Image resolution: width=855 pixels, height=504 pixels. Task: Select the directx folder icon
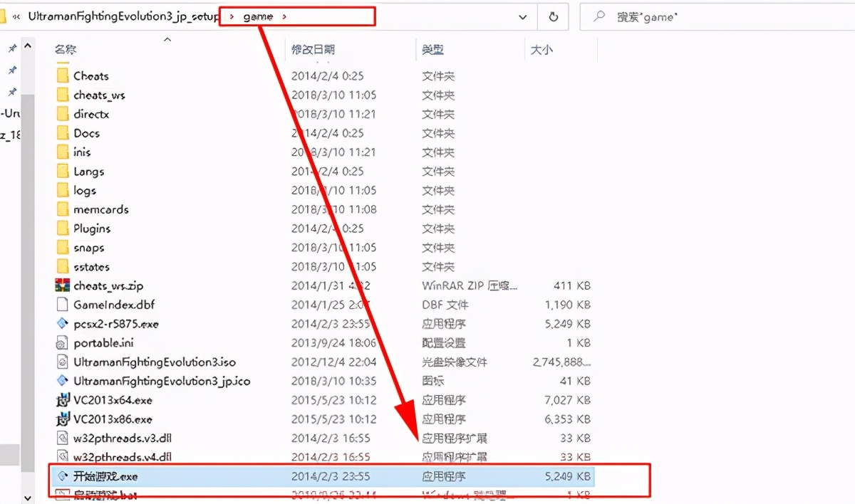(x=62, y=114)
